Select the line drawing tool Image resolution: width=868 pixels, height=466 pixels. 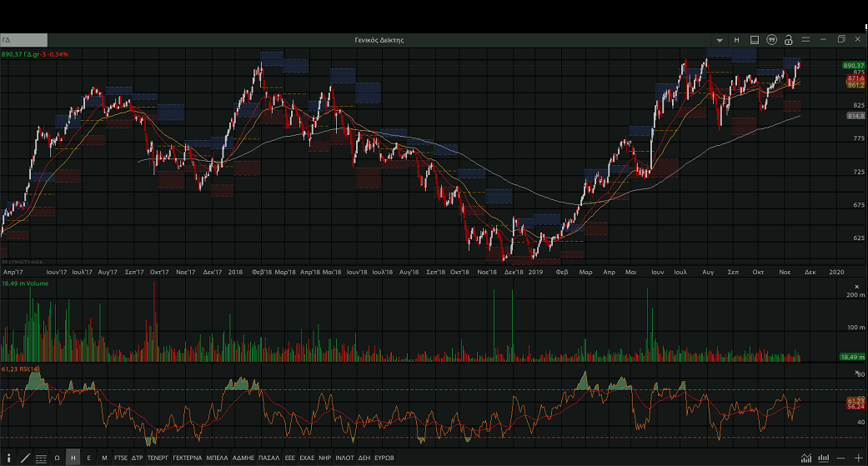(x=25, y=458)
